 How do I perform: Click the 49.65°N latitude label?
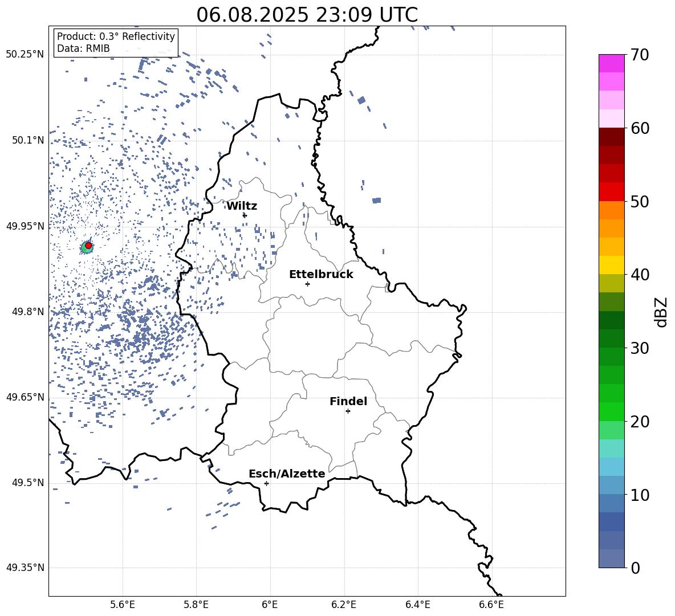[25, 397]
